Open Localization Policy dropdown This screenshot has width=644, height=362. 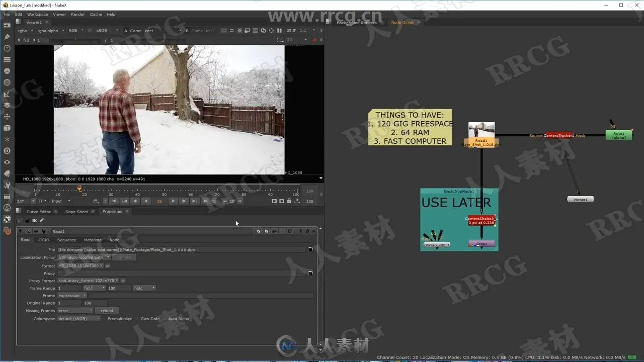pos(84,257)
